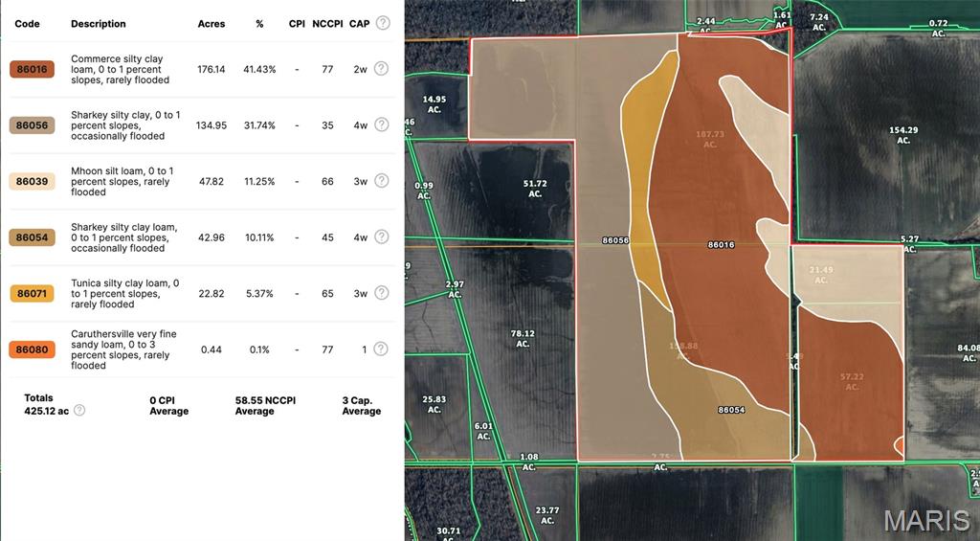
Task: Click the 86039 soil code badge
Action: [x=32, y=181]
